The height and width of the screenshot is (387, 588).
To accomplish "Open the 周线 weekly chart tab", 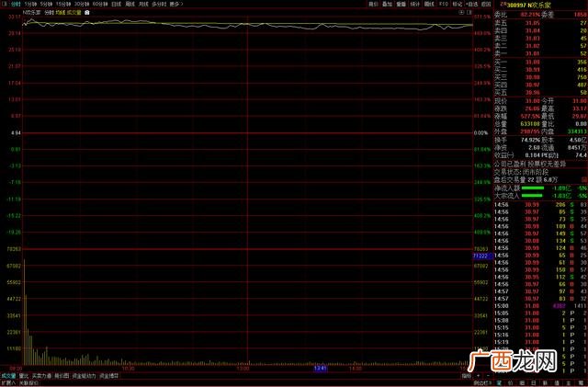I will click(130, 4).
